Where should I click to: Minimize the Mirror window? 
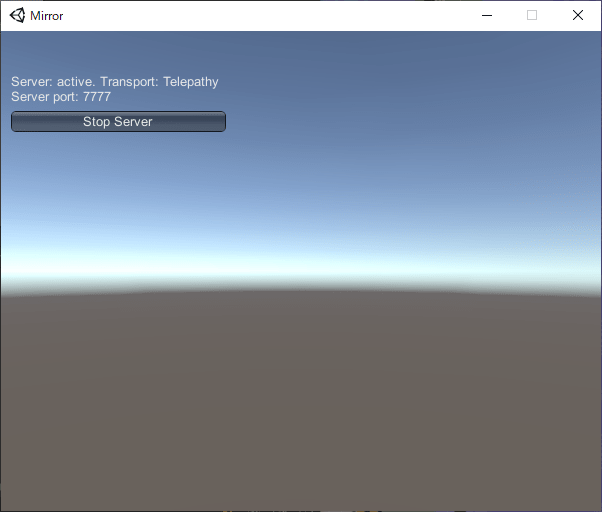point(487,15)
